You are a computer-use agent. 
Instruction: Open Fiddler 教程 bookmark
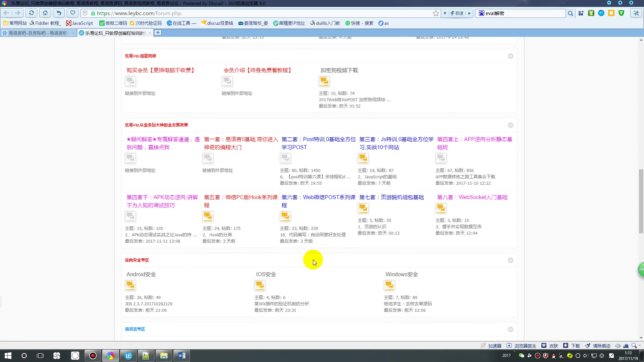[x=45, y=23]
